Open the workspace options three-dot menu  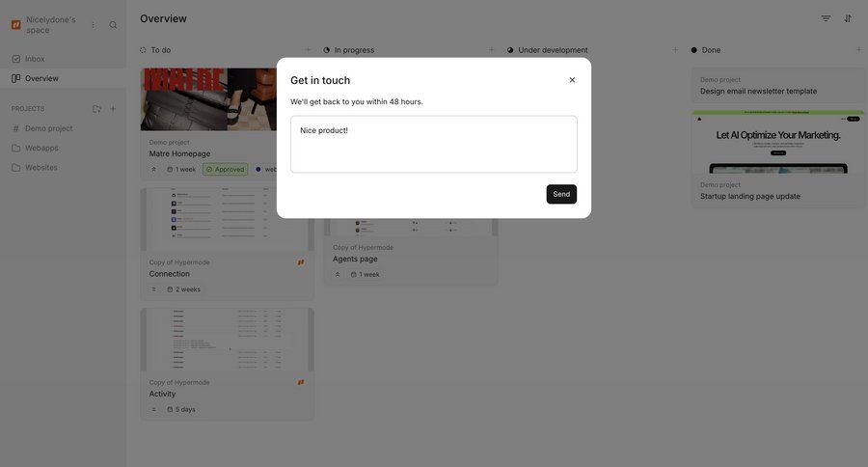tap(93, 25)
